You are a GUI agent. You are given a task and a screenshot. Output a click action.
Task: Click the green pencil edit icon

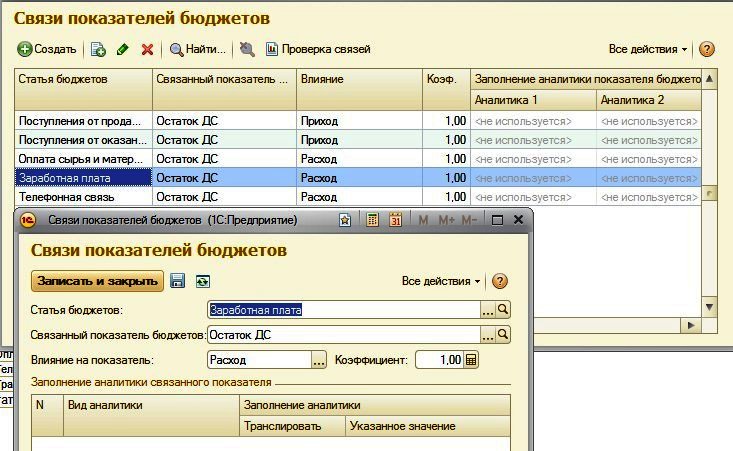coord(123,49)
